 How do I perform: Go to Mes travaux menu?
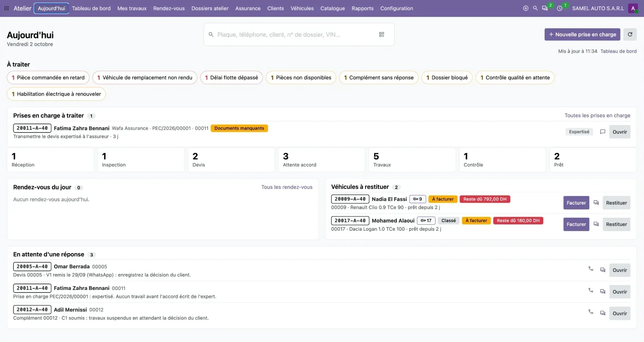132,8
